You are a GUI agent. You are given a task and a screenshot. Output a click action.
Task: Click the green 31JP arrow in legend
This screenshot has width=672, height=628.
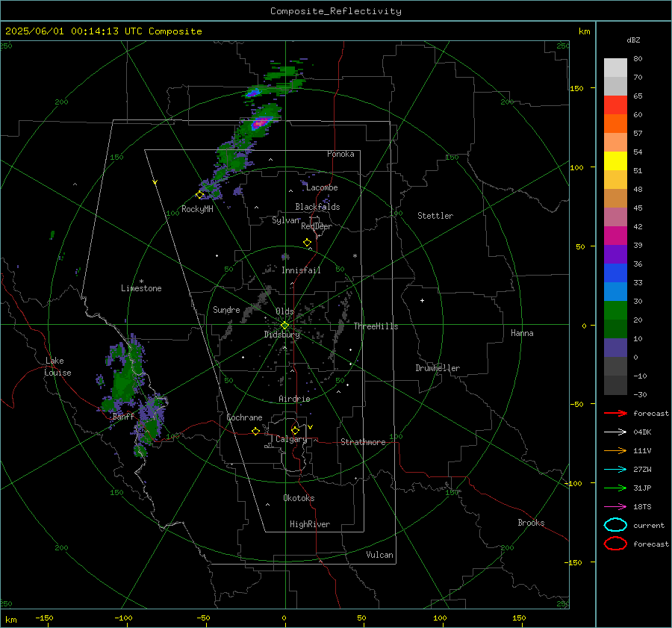(x=615, y=488)
